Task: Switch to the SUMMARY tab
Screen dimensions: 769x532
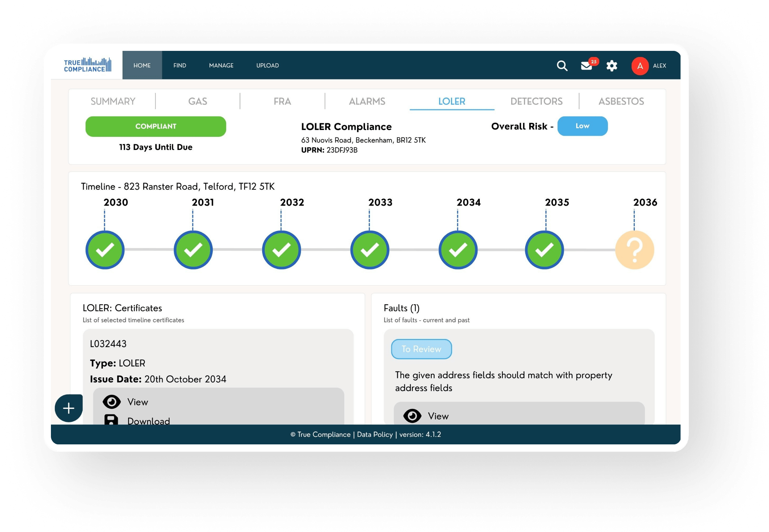Action: coord(113,101)
